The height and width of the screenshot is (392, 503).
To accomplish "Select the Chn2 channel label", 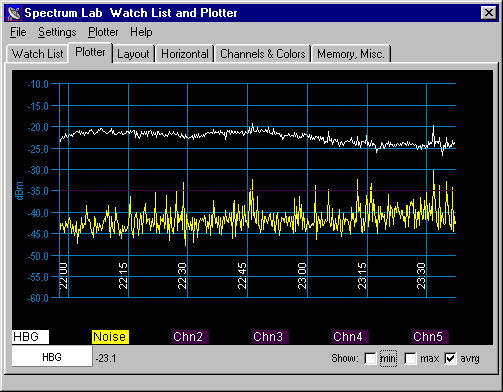I will pyautogui.click(x=190, y=337).
